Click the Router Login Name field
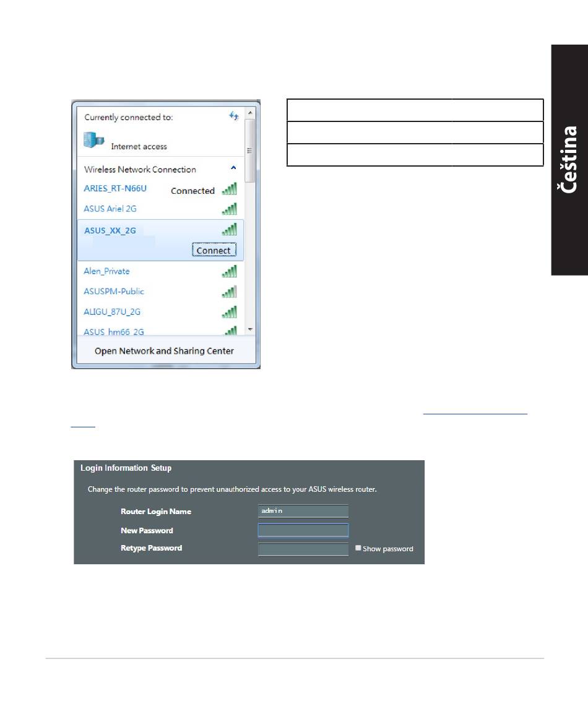 tap(303, 511)
